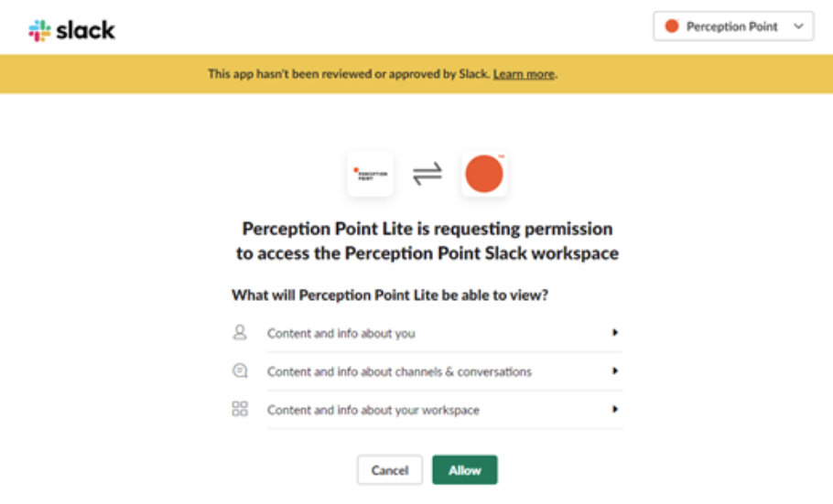Click the orange workspace circle in dropdown

pyautogui.click(x=672, y=27)
